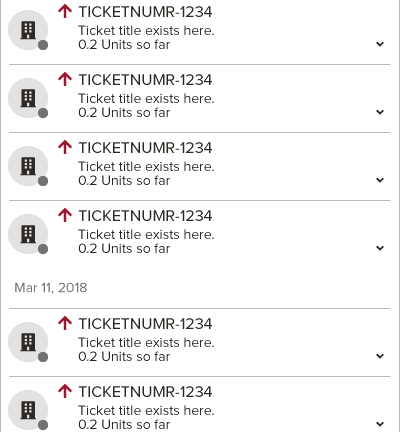Screen dimensions: 400x432
Task: Click the gray status dot on the second ticket's avatar
Action: (43, 113)
